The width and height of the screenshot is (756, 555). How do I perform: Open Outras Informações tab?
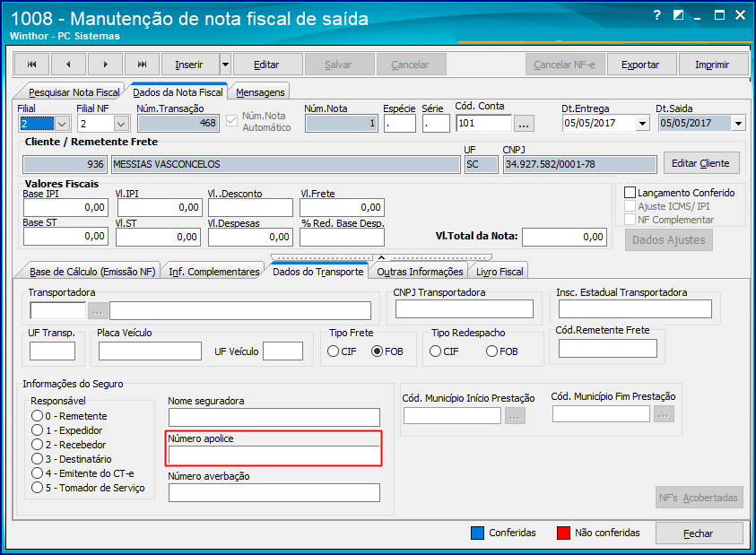pyautogui.click(x=420, y=272)
